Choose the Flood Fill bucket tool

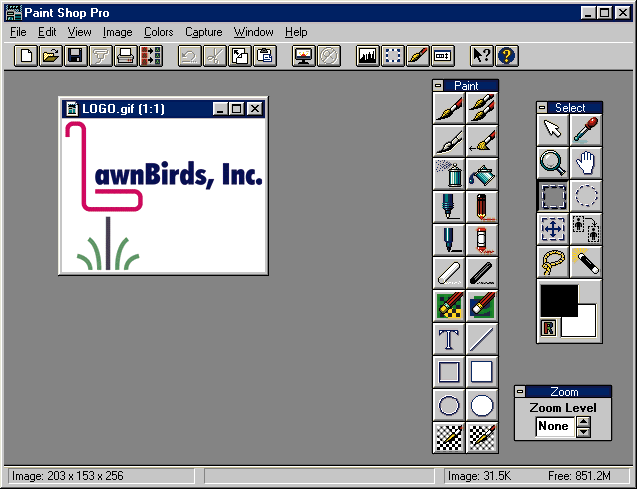pyautogui.click(x=482, y=174)
